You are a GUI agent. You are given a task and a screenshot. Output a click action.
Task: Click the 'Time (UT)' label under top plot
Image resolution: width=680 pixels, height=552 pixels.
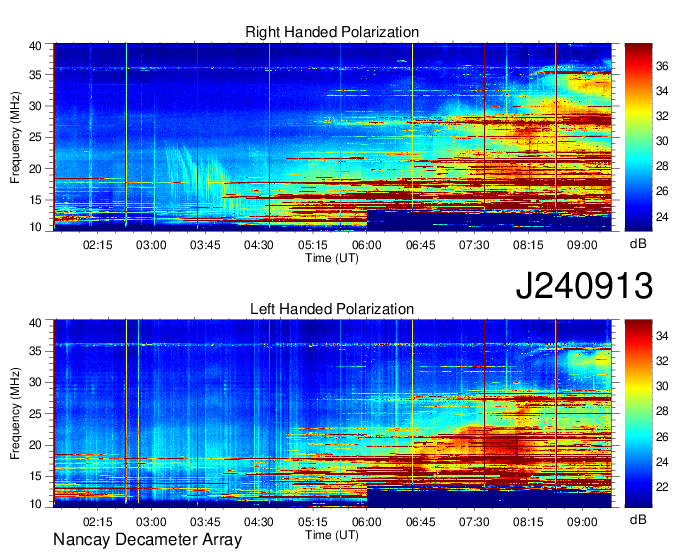[x=332, y=258]
